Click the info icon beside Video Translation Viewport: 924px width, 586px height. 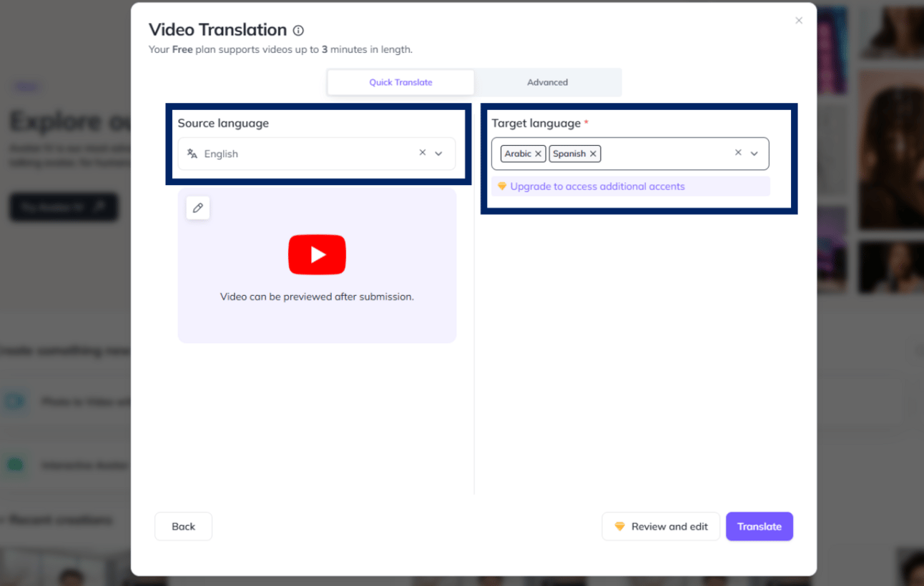pos(298,31)
